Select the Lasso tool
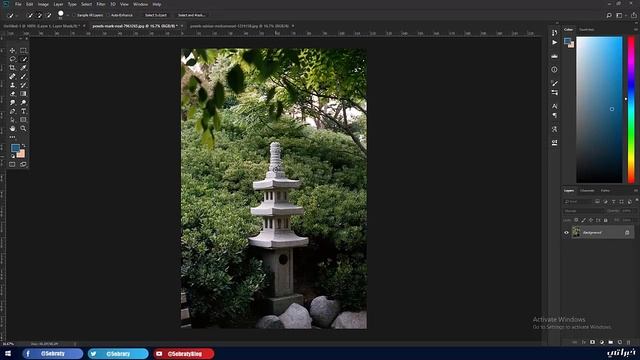The image size is (640, 360). pyautogui.click(x=12, y=59)
